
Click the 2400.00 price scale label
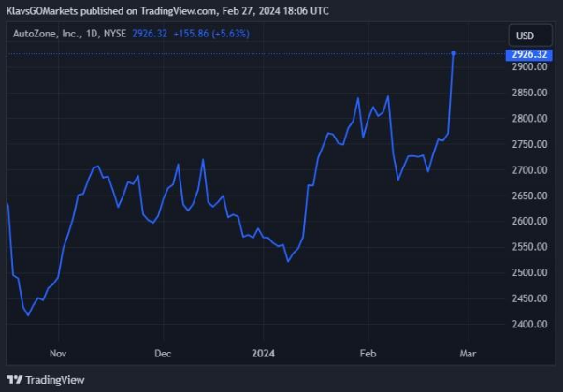tap(528, 324)
